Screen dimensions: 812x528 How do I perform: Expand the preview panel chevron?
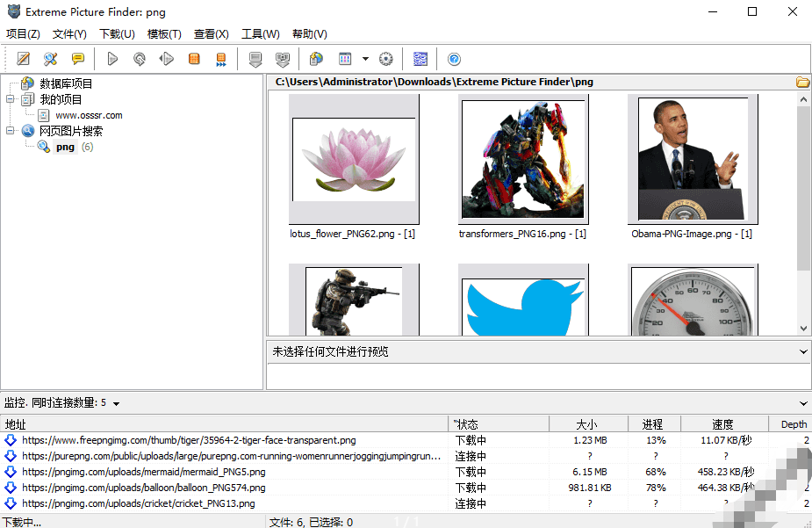click(803, 351)
